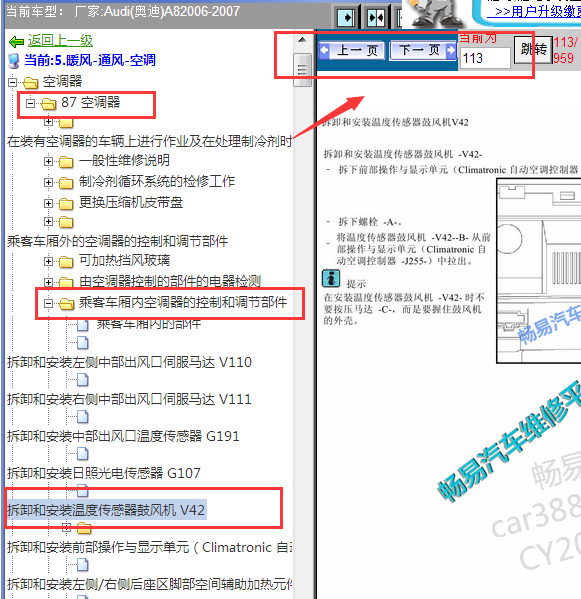The width and height of the screenshot is (581, 599).
Task: Select highlighted 拆卸和安装温度传感器鼓风机 V42 entry
Action: [106, 510]
